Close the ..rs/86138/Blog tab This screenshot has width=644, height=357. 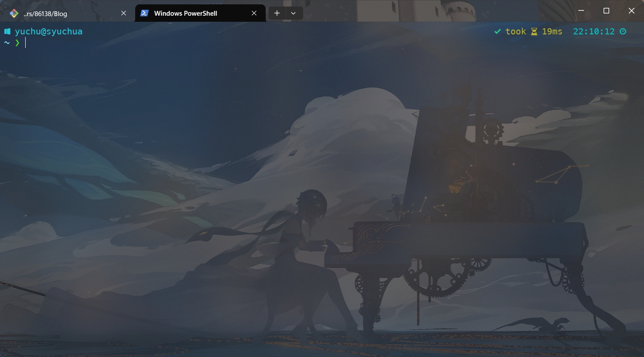pyautogui.click(x=123, y=13)
